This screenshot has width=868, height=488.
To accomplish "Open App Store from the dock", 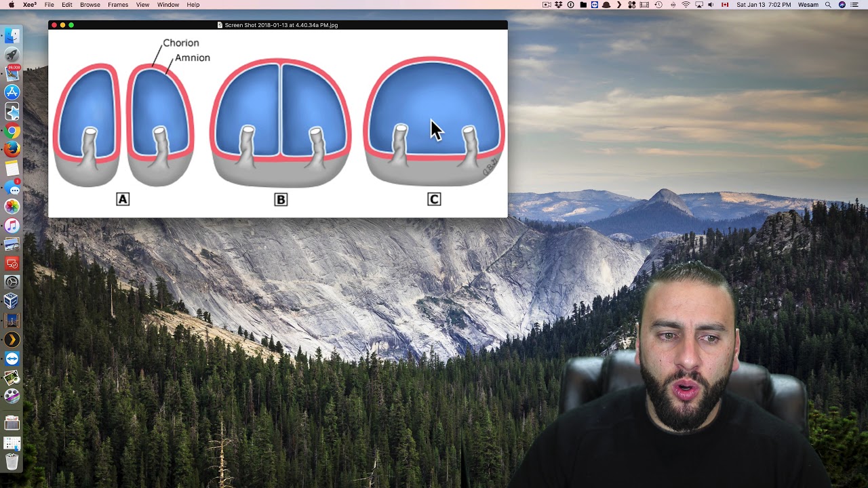I will [x=12, y=91].
